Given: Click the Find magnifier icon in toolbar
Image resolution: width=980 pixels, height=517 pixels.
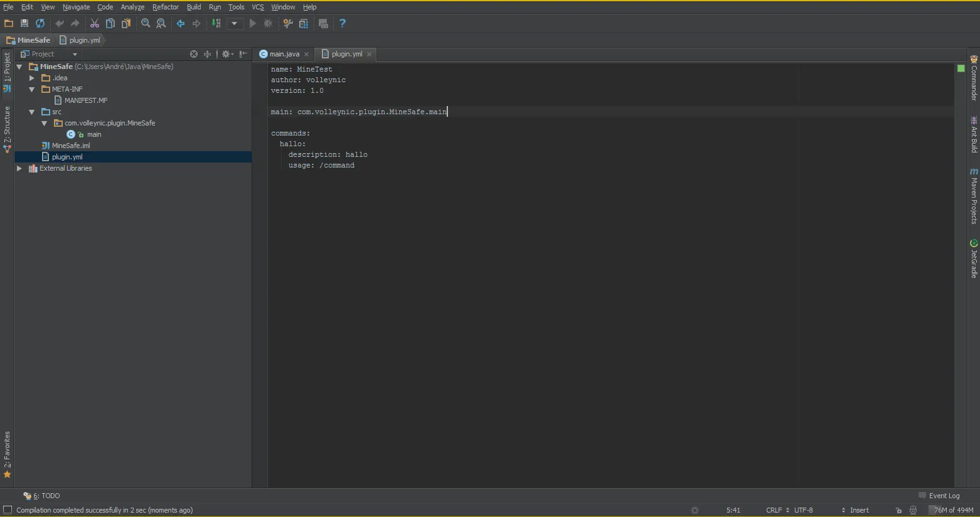Looking at the screenshot, I should click(x=146, y=23).
